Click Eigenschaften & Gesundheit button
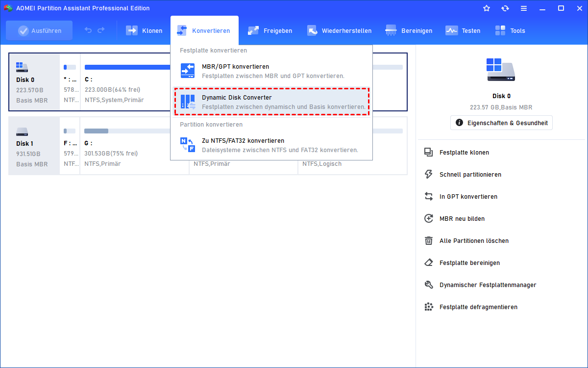The image size is (588, 368). tap(501, 123)
